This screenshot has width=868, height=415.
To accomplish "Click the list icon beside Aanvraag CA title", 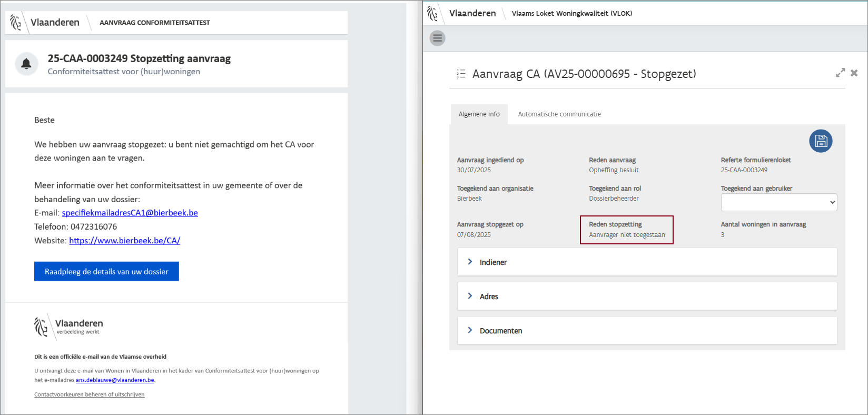I will coord(461,74).
